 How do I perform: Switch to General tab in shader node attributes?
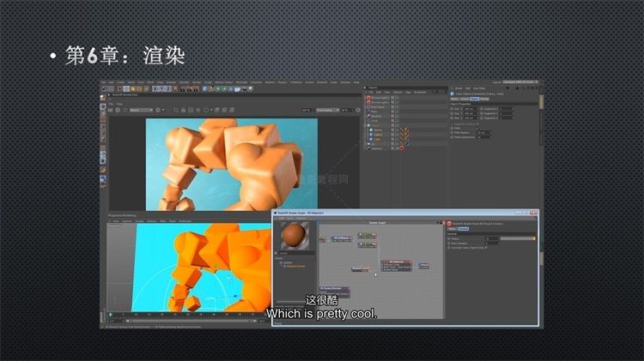464,228
